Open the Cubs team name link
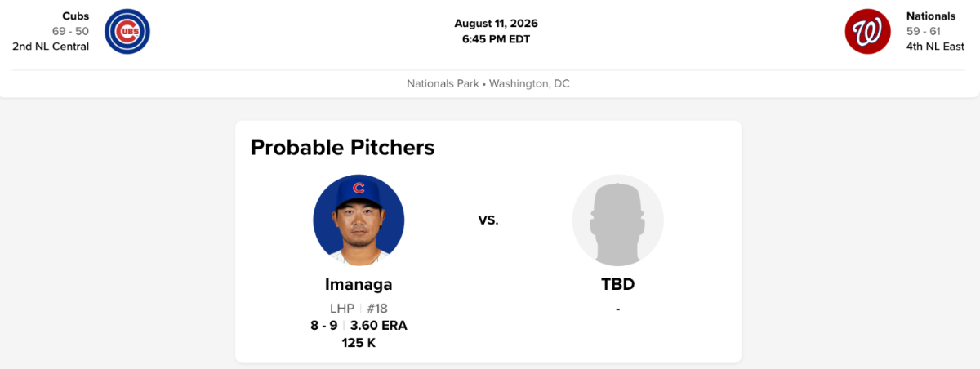 click(x=76, y=16)
